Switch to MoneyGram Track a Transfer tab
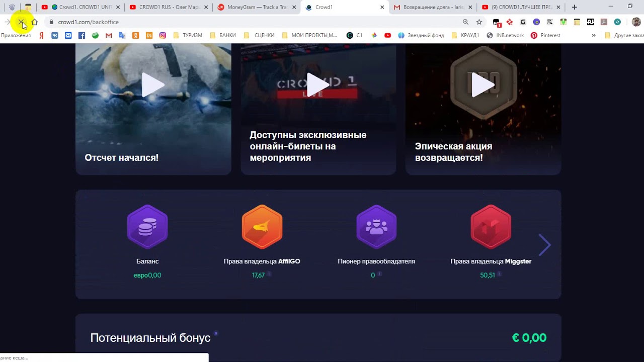The image size is (644, 362). [x=256, y=7]
